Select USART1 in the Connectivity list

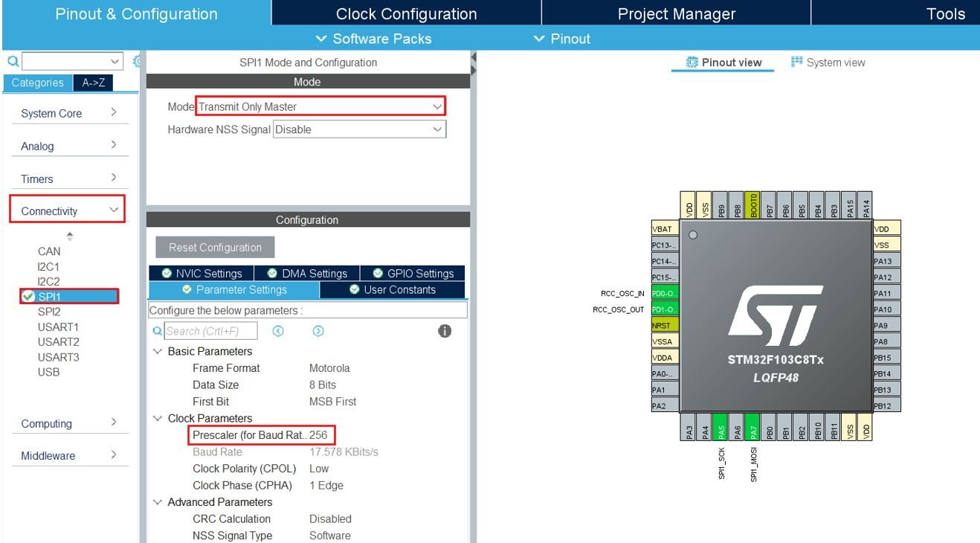pyautogui.click(x=59, y=327)
